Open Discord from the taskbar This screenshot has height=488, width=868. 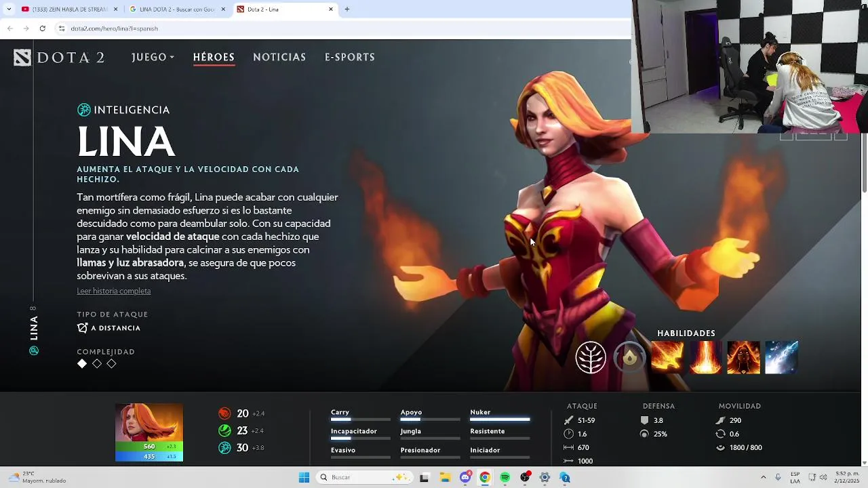465,478
